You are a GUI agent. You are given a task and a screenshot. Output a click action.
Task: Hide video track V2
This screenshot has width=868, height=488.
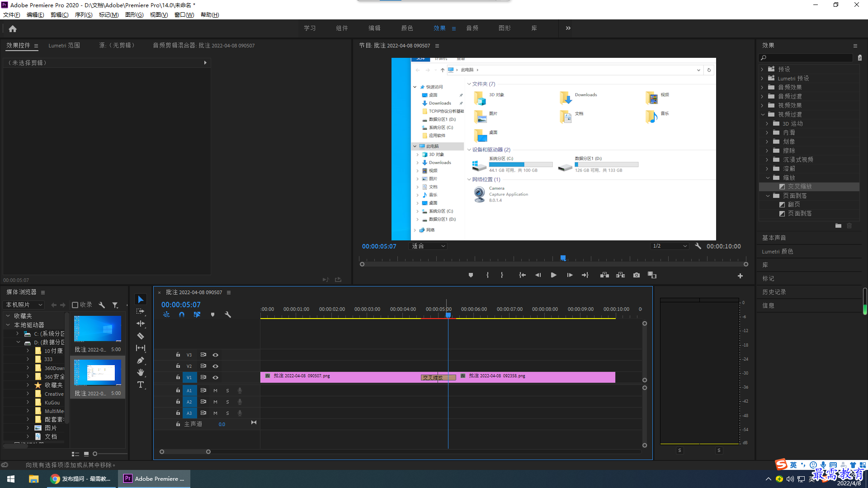(x=216, y=366)
